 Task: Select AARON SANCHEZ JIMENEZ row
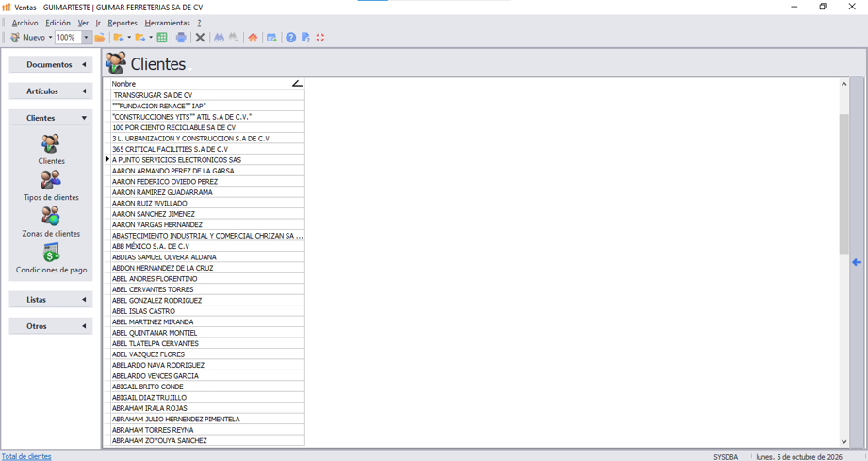(207, 214)
